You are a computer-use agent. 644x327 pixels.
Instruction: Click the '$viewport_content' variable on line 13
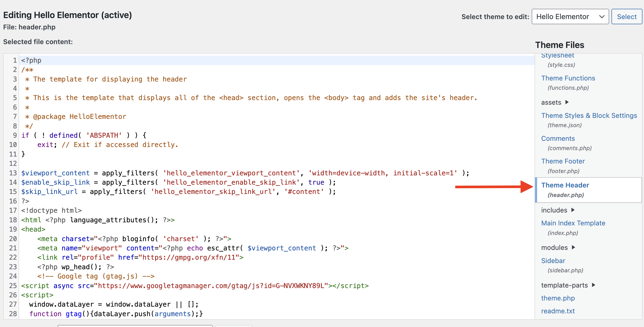pyautogui.click(x=55, y=173)
